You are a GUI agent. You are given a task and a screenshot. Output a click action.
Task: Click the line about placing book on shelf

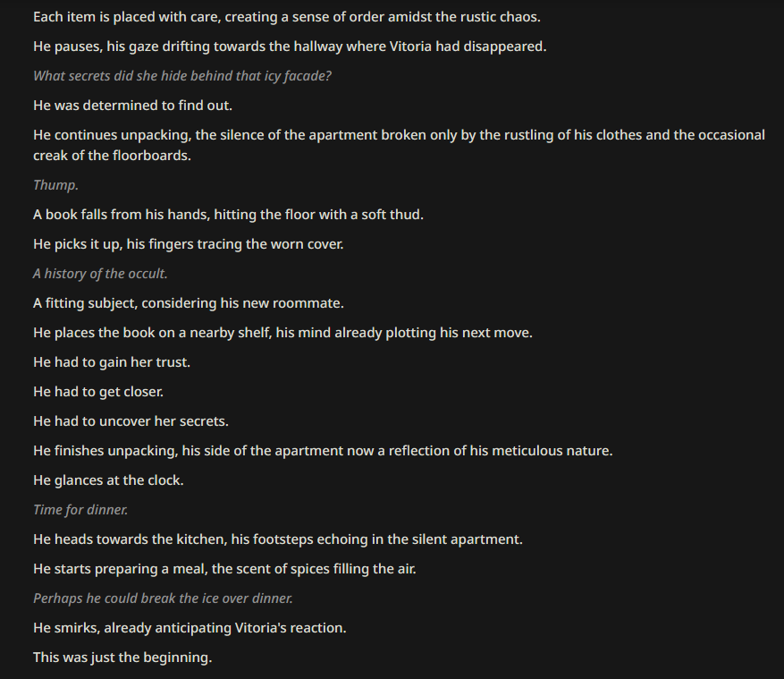[x=282, y=333]
